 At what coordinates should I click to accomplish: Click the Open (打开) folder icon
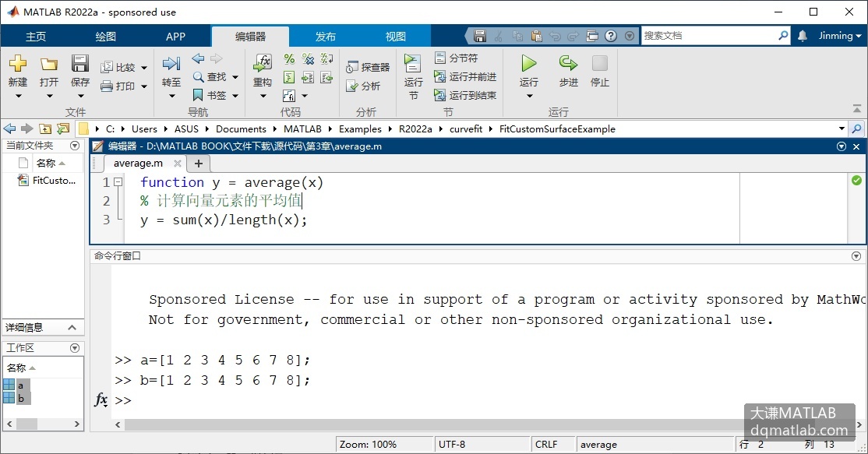(49, 64)
